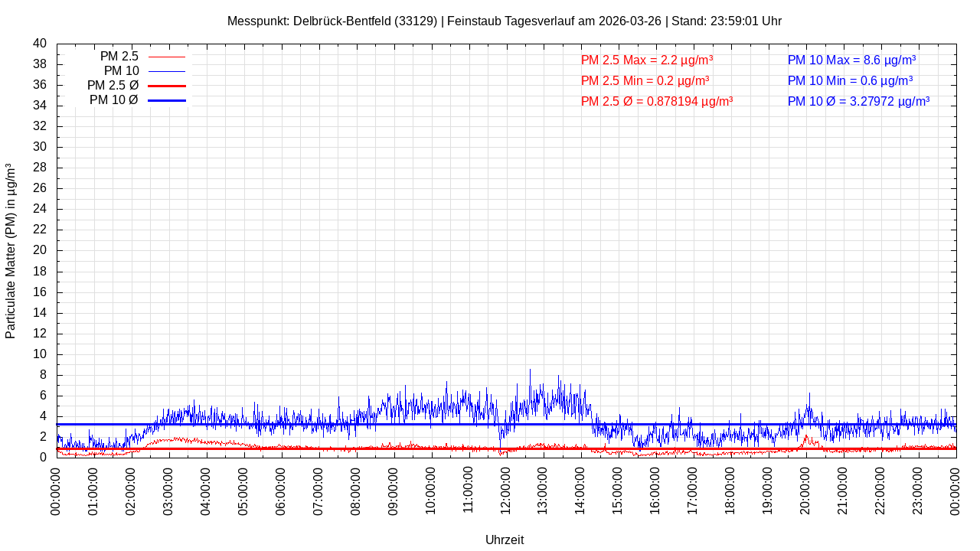The image size is (980, 551).
Task: Click the 03:00:00 x-axis time label
Action: 168,491
